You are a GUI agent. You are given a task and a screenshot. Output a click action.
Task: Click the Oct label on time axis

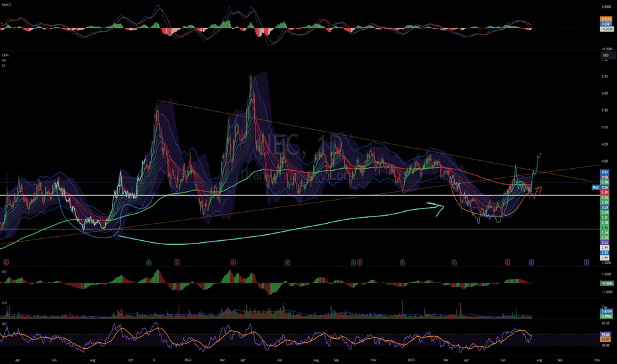click(x=130, y=359)
